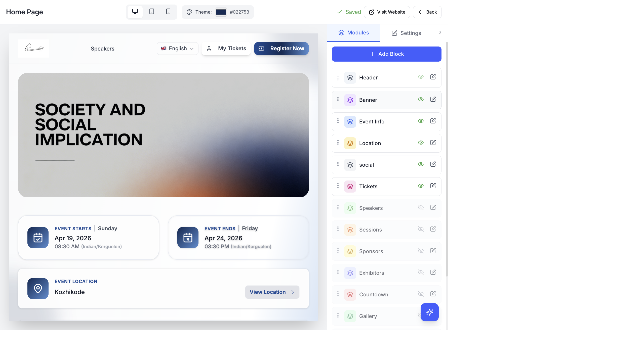Viewport: 644px width, 362px height.
Task: Click drag handle of Location block
Action: pos(338,143)
